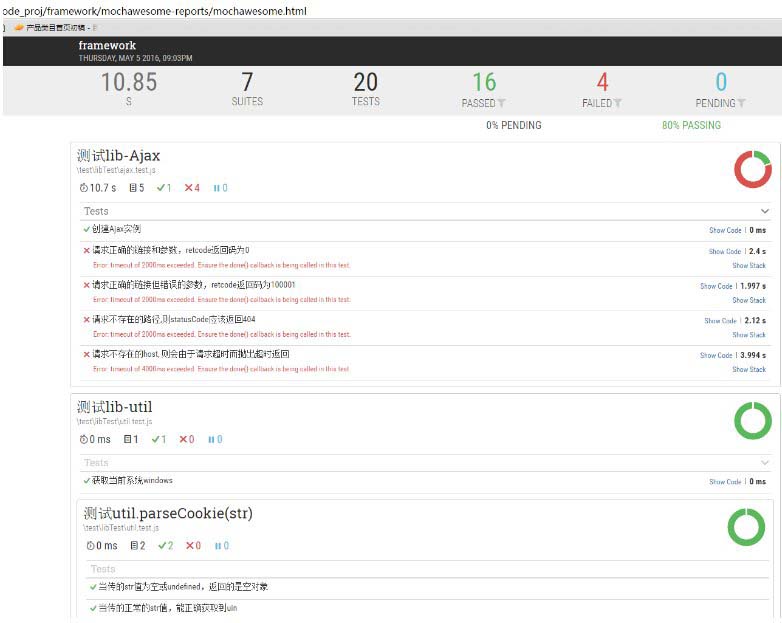Show Code for retcode返回码为0 test

pos(725,251)
